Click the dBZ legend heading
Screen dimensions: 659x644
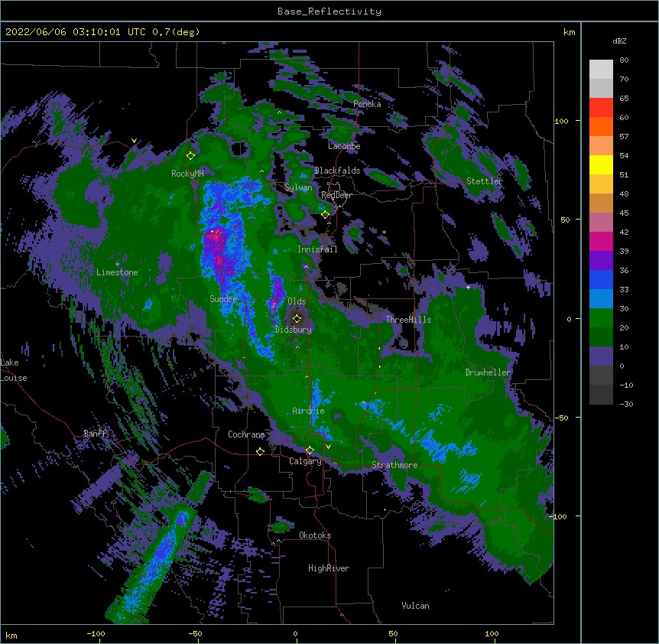[619, 41]
